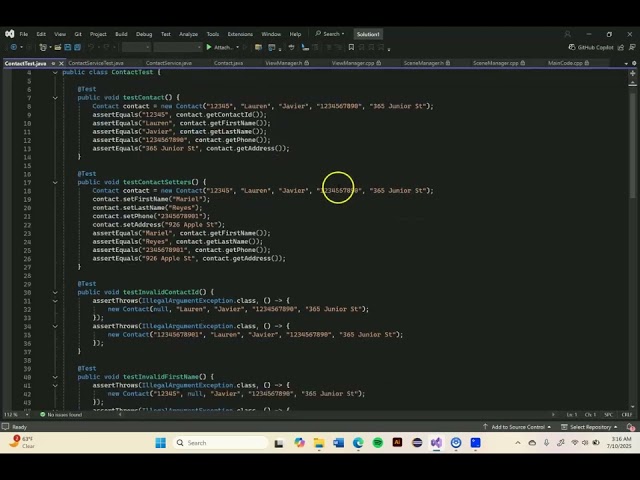Click the feedback icon at the toolbar's right end

pyautogui.click(x=632, y=47)
